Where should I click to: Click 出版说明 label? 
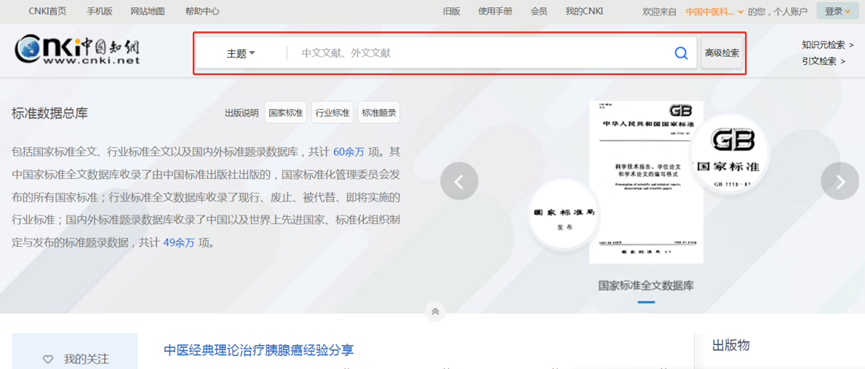pyautogui.click(x=241, y=113)
